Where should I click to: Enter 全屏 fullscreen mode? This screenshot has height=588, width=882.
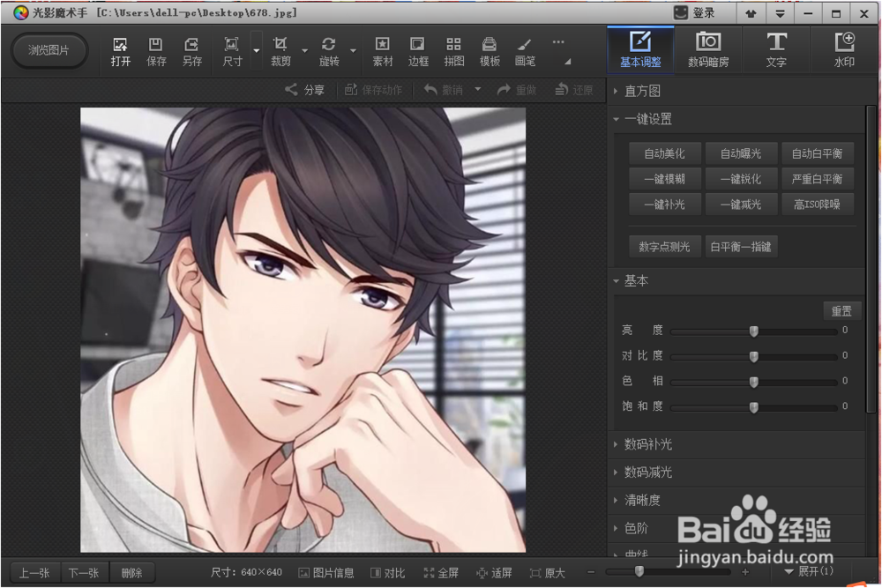(x=441, y=573)
